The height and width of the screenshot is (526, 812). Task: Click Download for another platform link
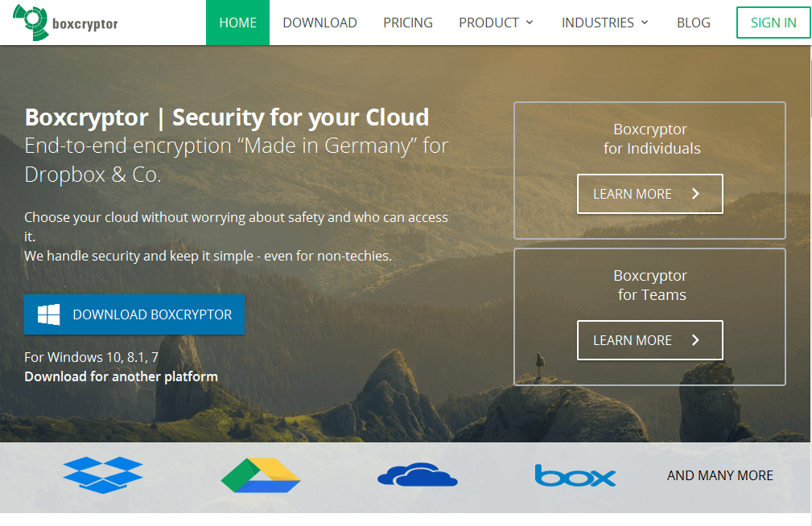point(122,376)
